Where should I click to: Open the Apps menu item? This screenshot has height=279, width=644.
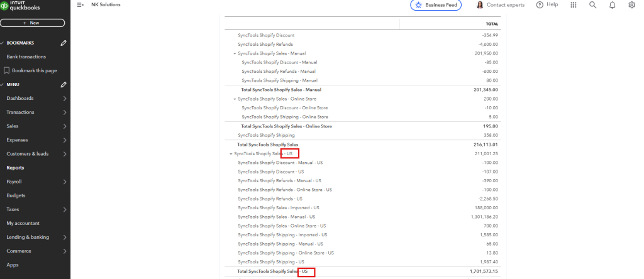[x=13, y=265]
